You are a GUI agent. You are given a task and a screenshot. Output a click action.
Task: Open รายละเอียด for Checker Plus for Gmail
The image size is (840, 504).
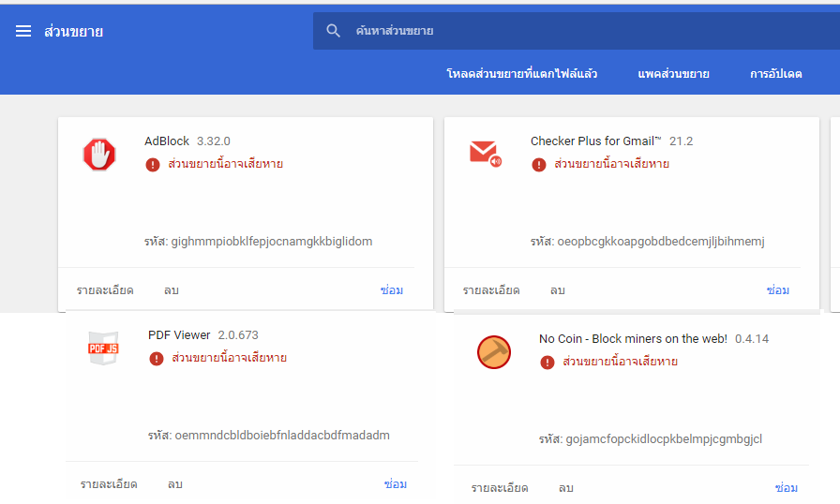[x=491, y=290]
